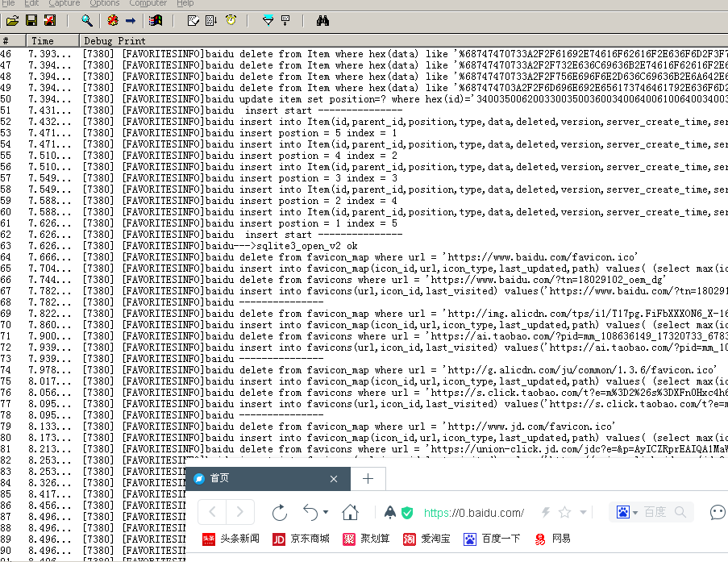The image size is (728, 562).
Task: Open a new browser tab with plus button
Action: click(368, 478)
